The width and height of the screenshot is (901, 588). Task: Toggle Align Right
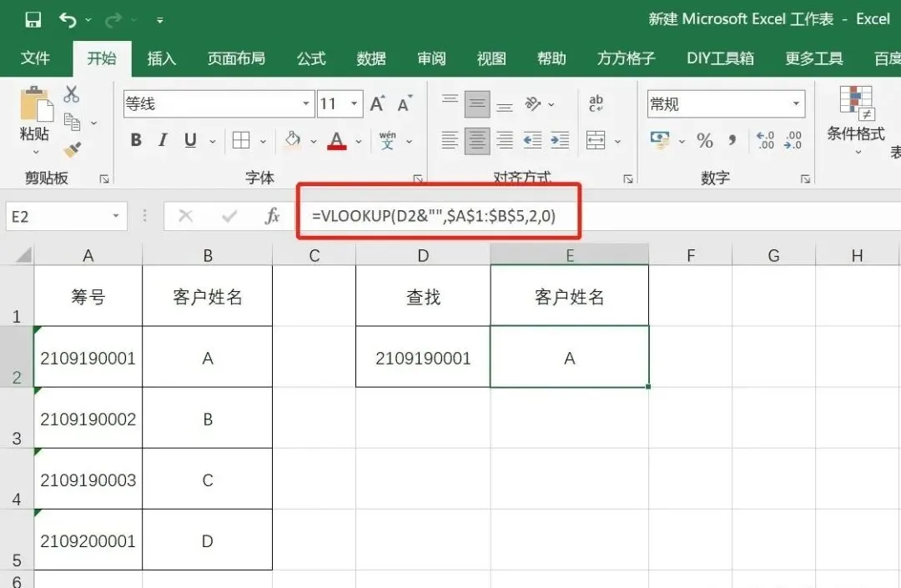505,140
